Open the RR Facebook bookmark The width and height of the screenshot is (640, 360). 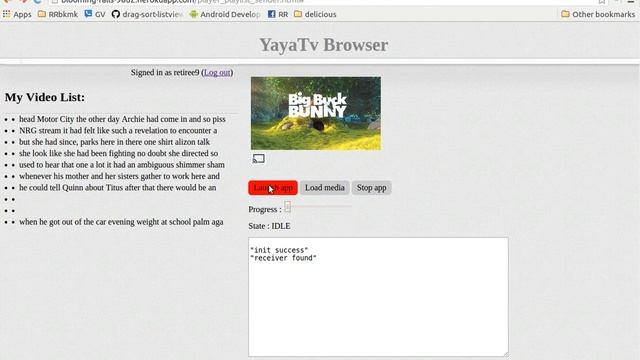tap(278, 14)
